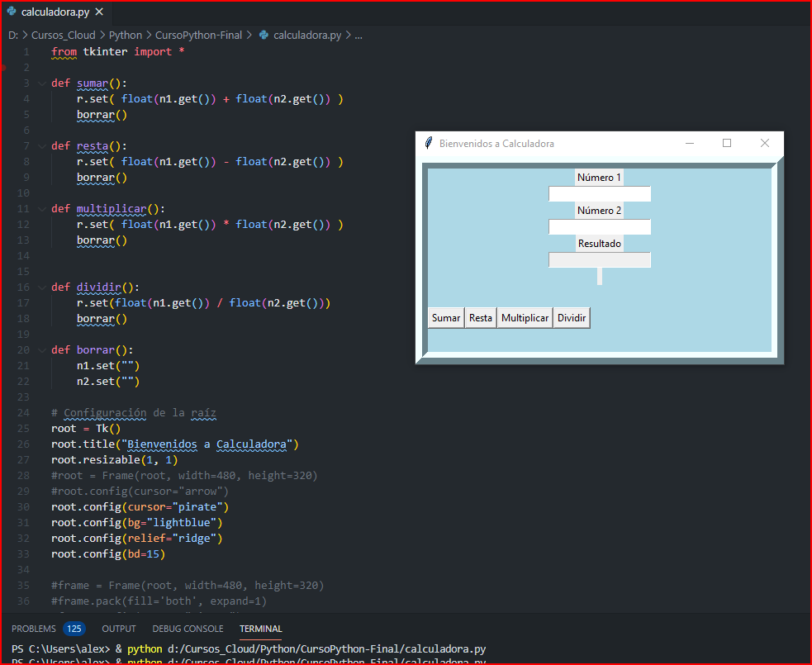Click the 125 problems count badge
Viewport: 812px width, 665px height.
click(74, 629)
